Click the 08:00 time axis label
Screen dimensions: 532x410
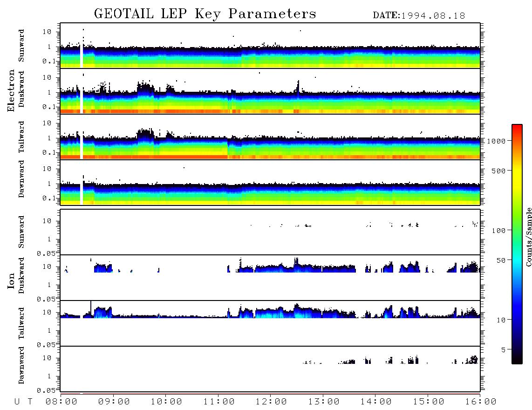(x=61, y=402)
